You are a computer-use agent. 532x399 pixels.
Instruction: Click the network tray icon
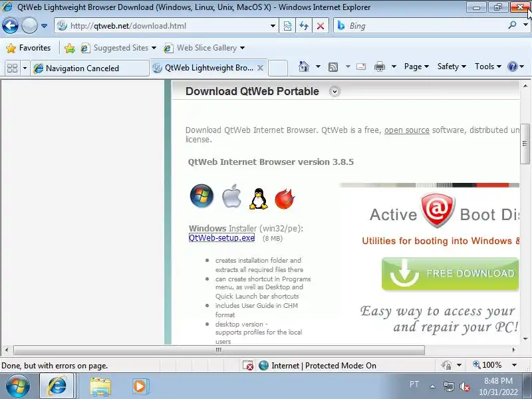click(x=448, y=386)
